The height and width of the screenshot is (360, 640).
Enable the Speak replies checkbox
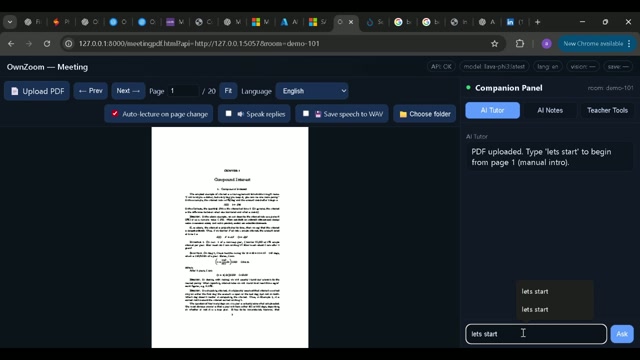(229, 113)
